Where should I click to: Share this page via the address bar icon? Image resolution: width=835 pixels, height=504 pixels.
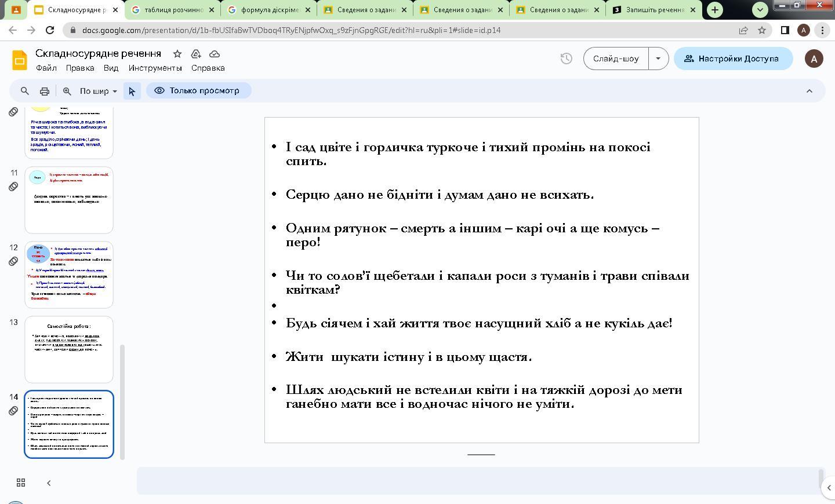pyautogui.click(x=743, y=30)
